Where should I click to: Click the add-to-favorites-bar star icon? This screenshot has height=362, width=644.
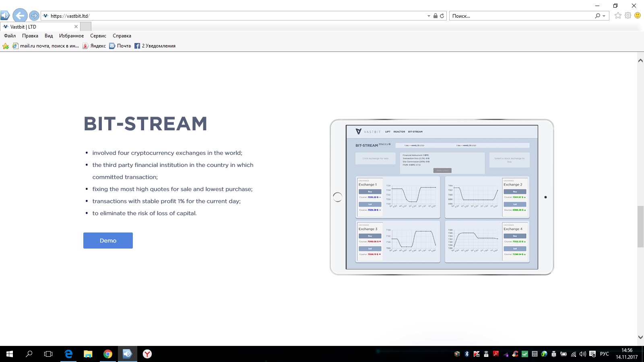(6, 46)
